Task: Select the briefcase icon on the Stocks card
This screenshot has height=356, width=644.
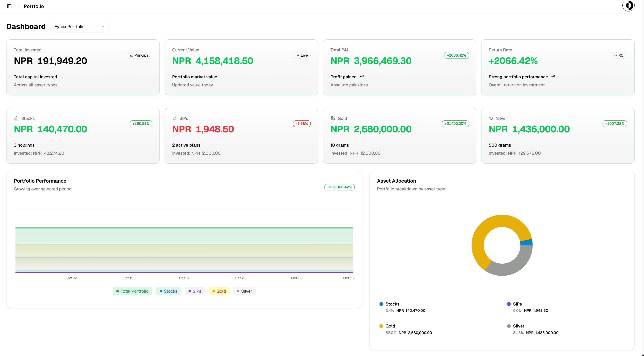Action: [x=16, y=118]
